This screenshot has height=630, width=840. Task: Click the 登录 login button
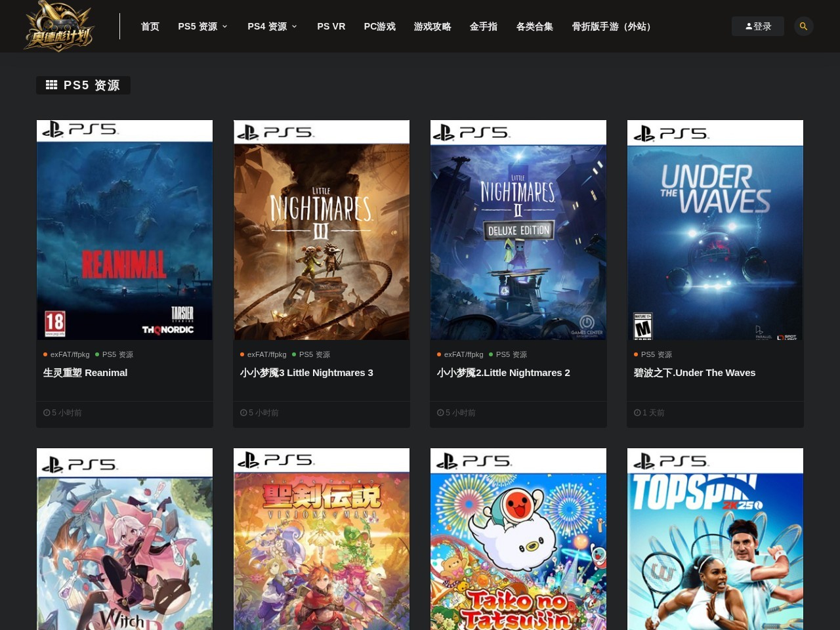click(x=758, y=26)
